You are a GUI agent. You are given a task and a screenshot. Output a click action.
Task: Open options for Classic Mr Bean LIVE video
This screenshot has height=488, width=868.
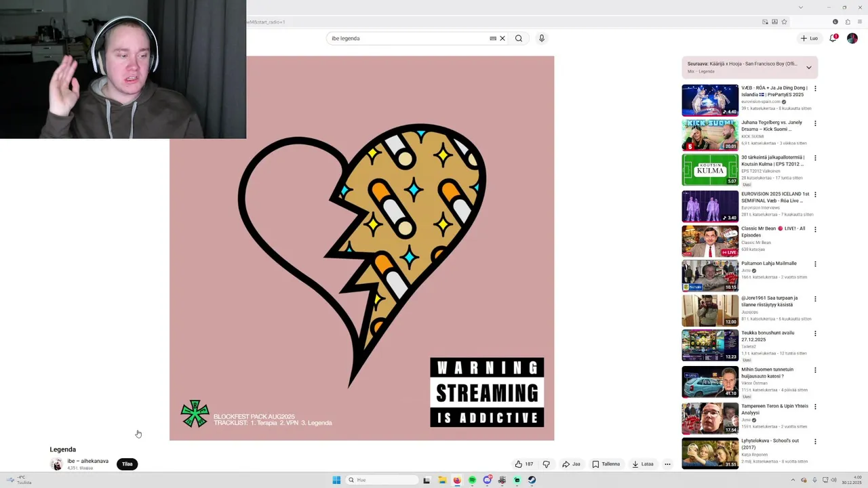[x=815, y=229]
